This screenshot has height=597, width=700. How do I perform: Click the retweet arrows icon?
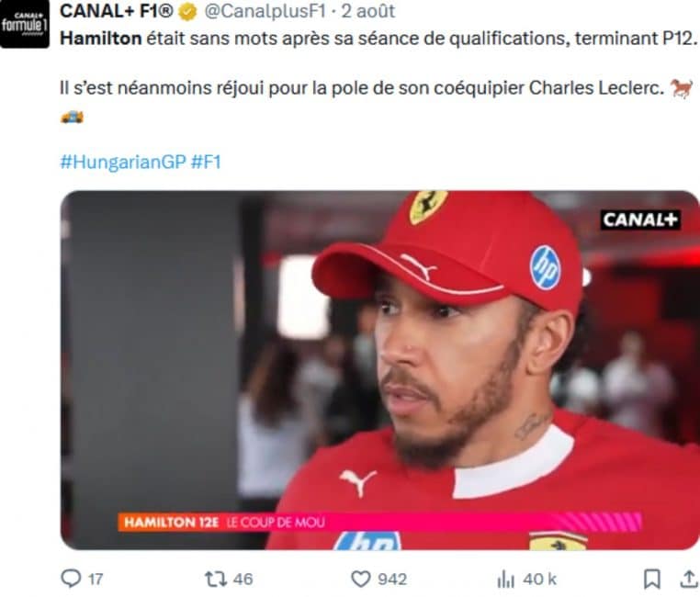click(215, 579)
